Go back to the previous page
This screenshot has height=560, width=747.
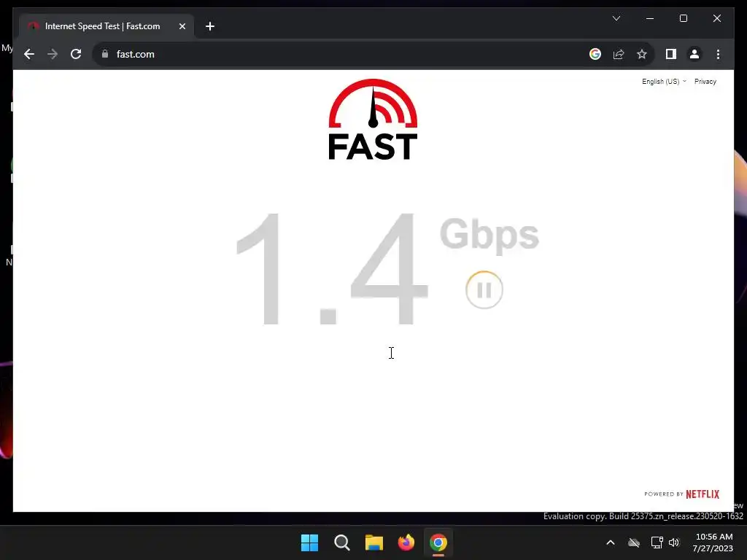coord(29,54)
